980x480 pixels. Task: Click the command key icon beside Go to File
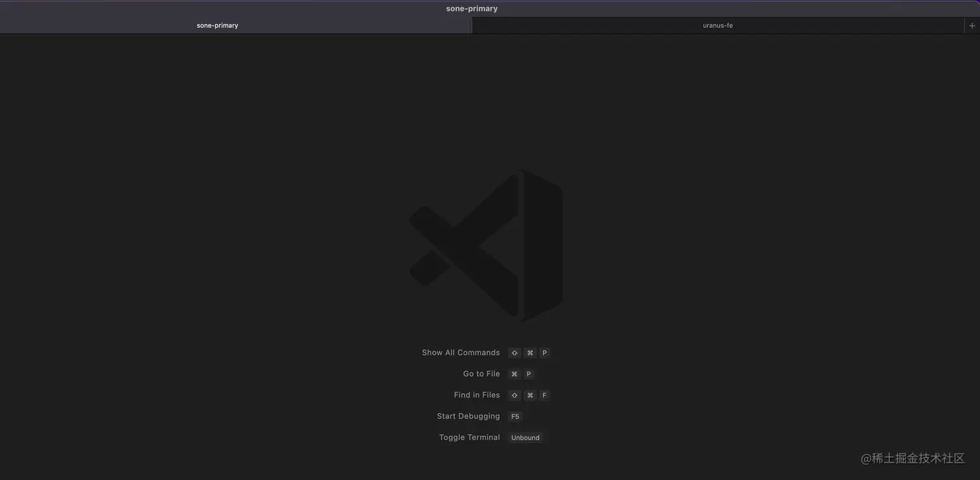click(515, 374)
